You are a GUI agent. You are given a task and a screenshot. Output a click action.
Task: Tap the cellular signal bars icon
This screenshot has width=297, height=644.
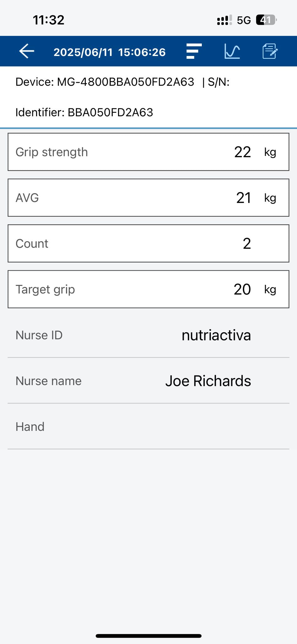[224, 20]
